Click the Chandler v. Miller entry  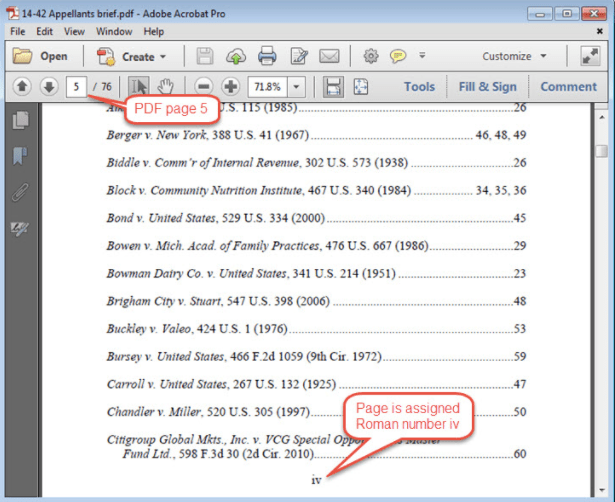(x=316, y=412)
